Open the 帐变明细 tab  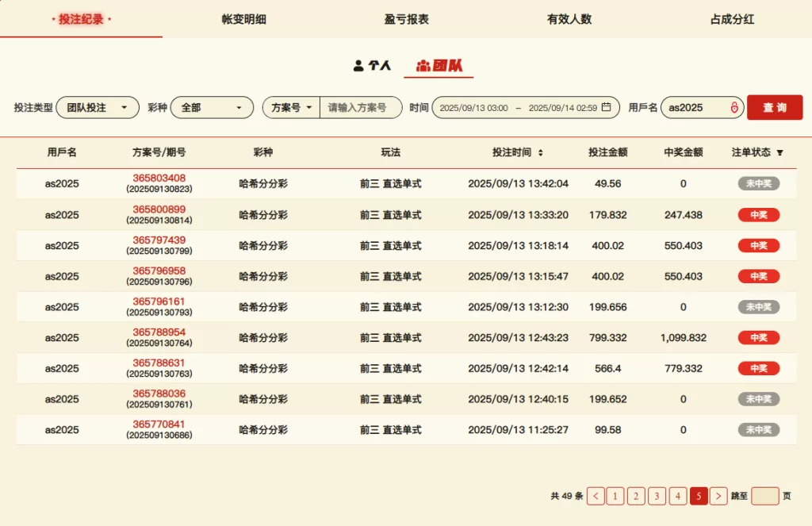tap(243, 19)
